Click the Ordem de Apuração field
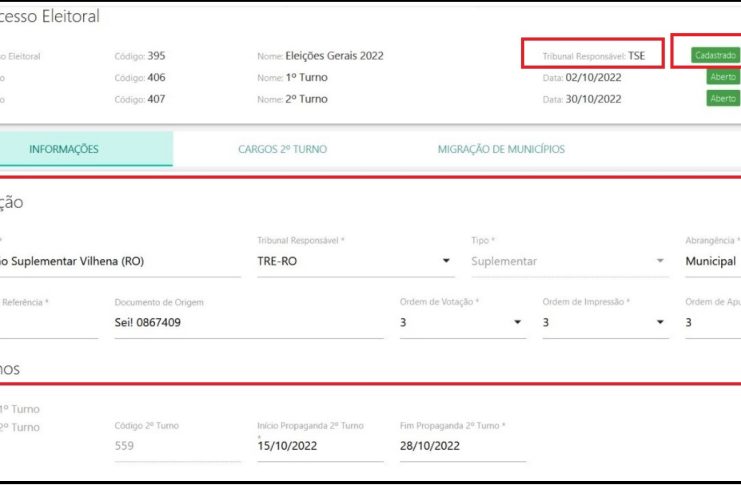 (x=712, y=323)
